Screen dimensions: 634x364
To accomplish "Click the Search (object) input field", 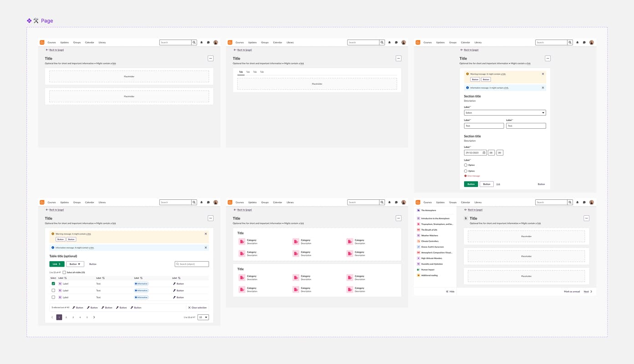I will coord(194,264).
